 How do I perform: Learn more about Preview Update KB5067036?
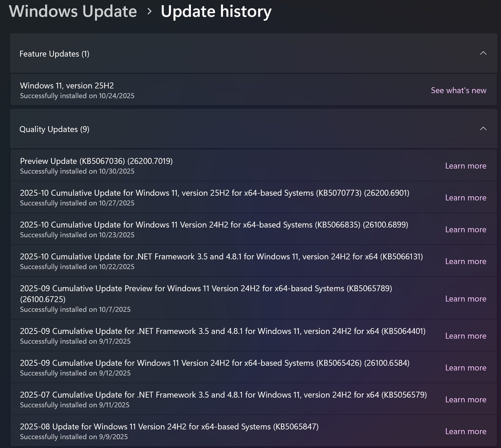pyautogui.click(x=465, y=166)
